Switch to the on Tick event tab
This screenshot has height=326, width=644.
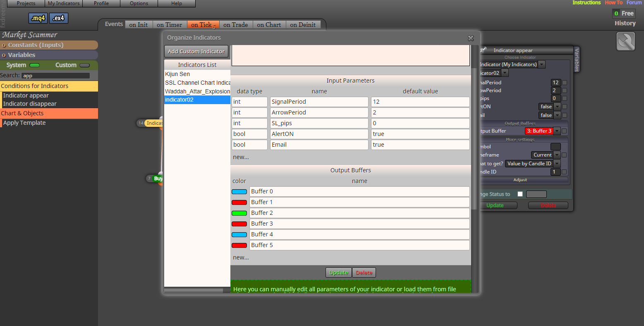[x=203, y=25]
